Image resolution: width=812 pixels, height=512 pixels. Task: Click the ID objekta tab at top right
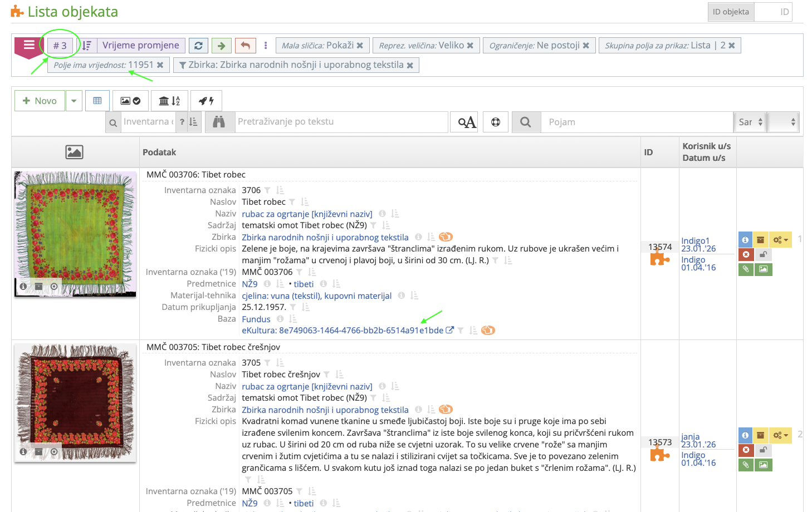point(730,11)
